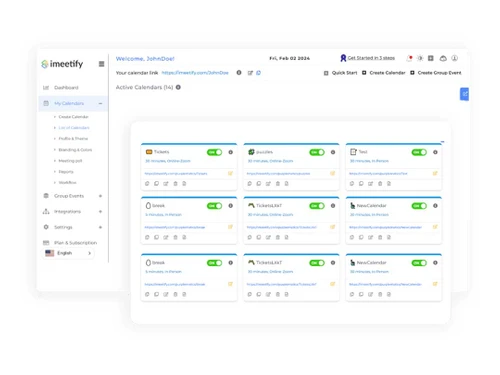500x375 pixels.
Task: Edit the calendar link using the header pencil icon
Action: tap(250, 73)
